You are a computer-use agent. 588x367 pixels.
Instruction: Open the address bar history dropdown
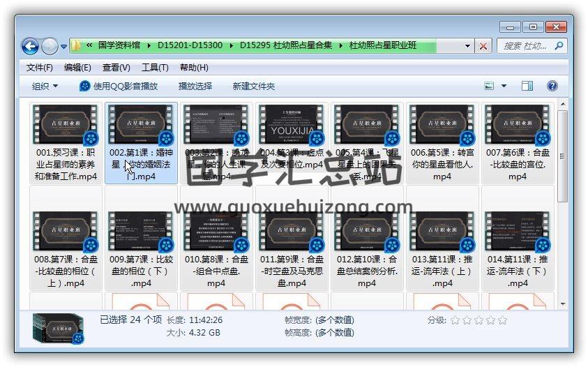(x=467, y=46)
